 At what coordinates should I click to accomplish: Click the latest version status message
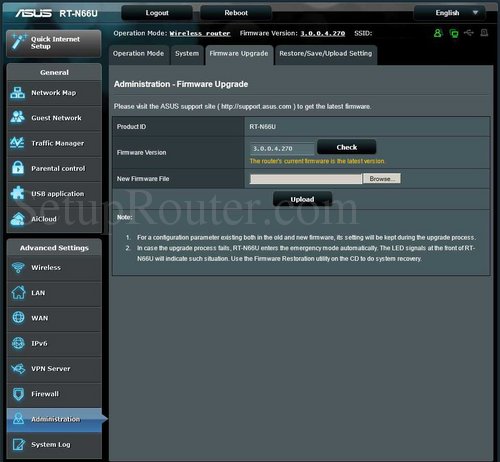click(x=317, y=161)
